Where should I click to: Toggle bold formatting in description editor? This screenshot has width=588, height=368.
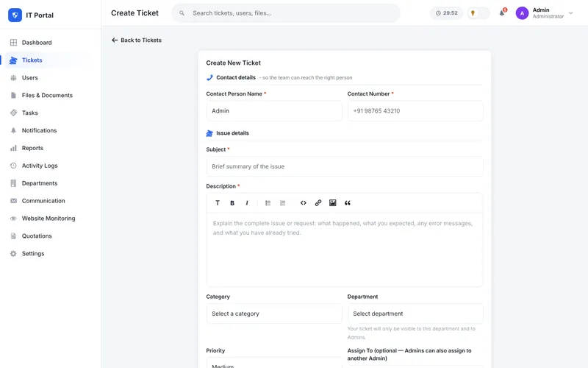click(232, 203)
